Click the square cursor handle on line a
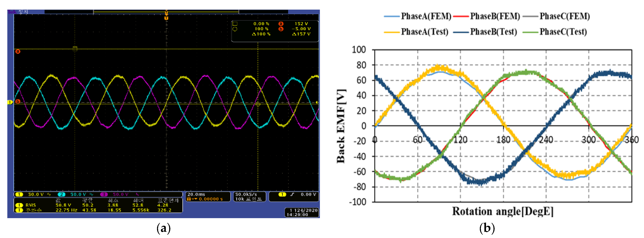 [75, 49]
